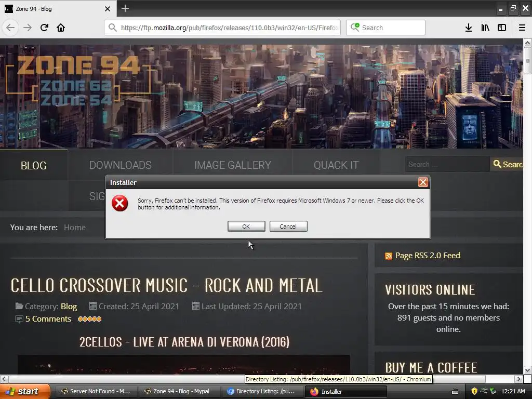The height and width of the screenshot is (399, 532).
Task: Switch to Directory Listing Chromium taskbar item
Action: (261, 392)
